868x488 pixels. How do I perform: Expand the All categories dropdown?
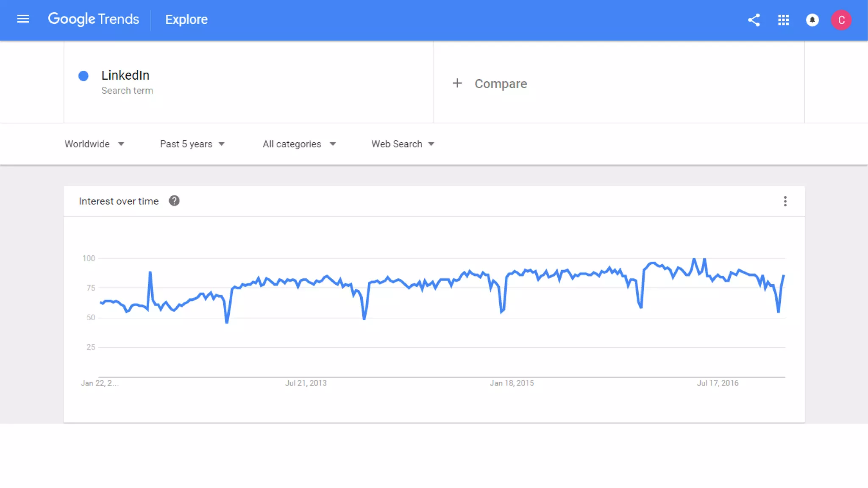pyautogui.click(x=299, y=144)
